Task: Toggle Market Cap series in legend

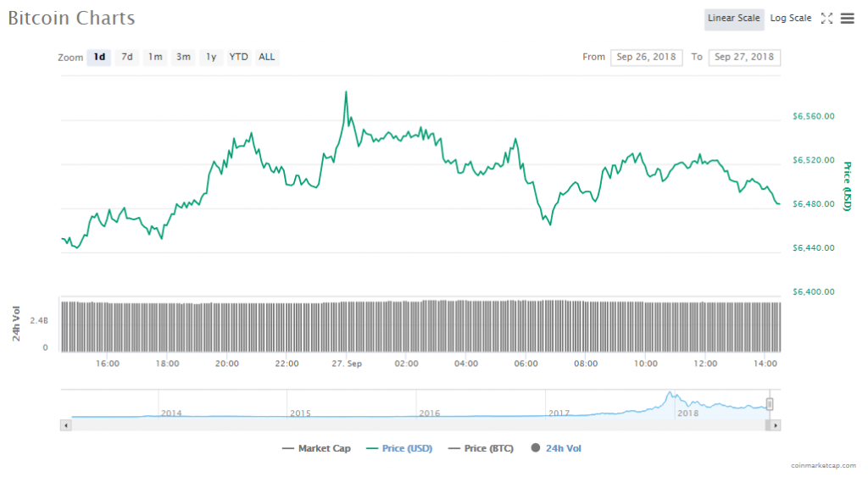Action: [316, 448]
